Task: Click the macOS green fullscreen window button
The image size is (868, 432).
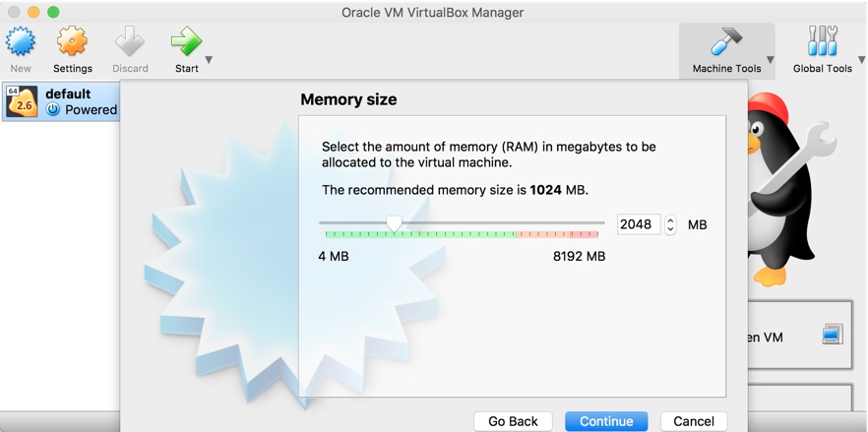Action: point(53,12)
